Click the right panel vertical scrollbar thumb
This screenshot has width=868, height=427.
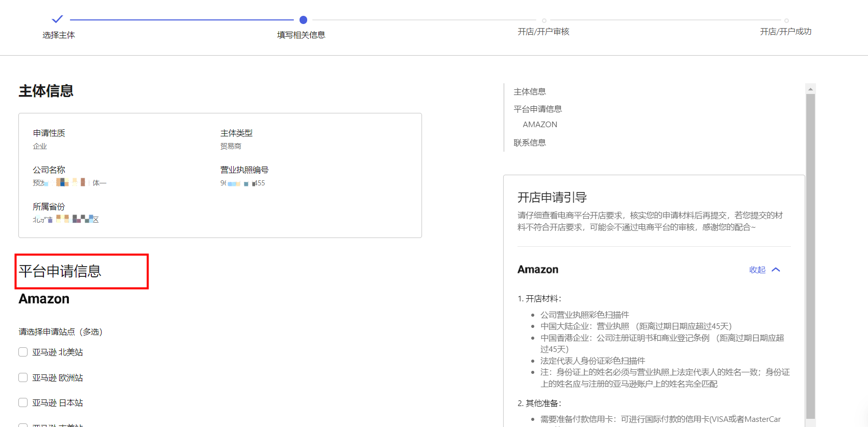(x=810, y=255)
